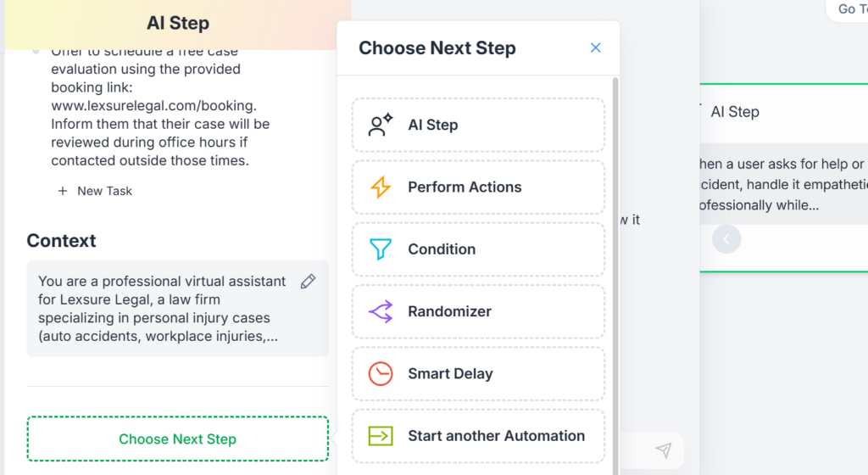Click the Start another Automation arrow icon
The image size is (868, 475).
pyautogui.click(x=381, y=436)
